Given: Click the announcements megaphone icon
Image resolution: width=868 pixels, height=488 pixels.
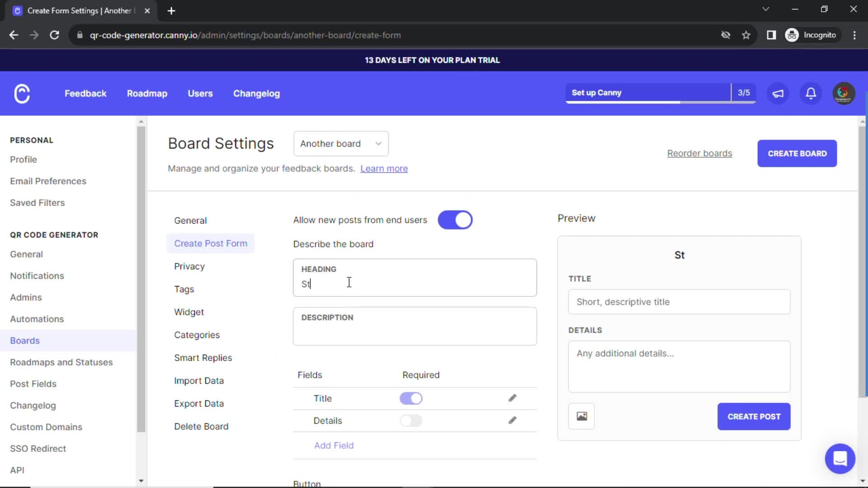Looking at the screenshot, I should (x=778, y=94).
